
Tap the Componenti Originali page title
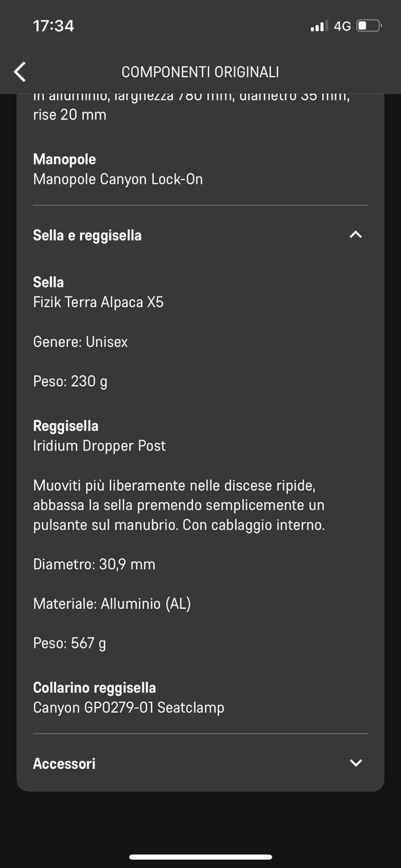click(200, 72)
